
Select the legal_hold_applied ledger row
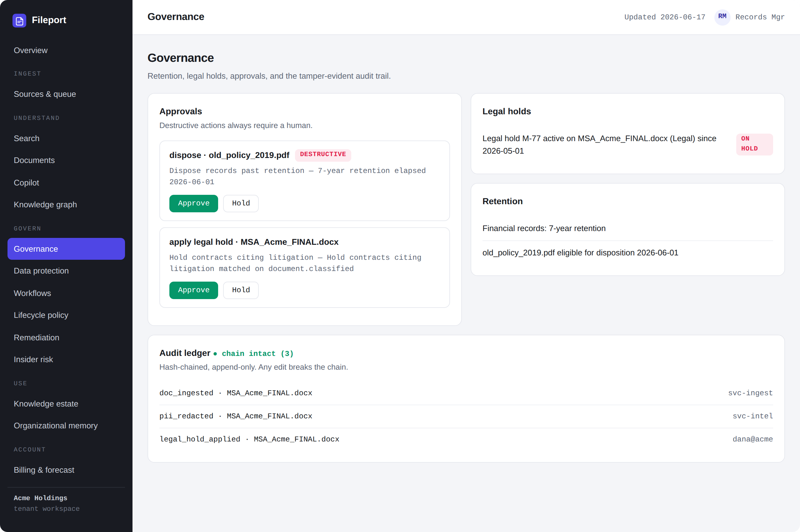click(x=466, y=439)
